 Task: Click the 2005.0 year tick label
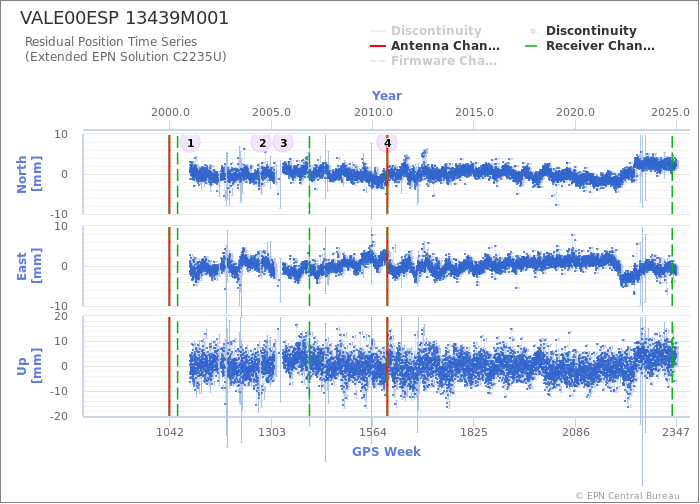tap(271, 112)
